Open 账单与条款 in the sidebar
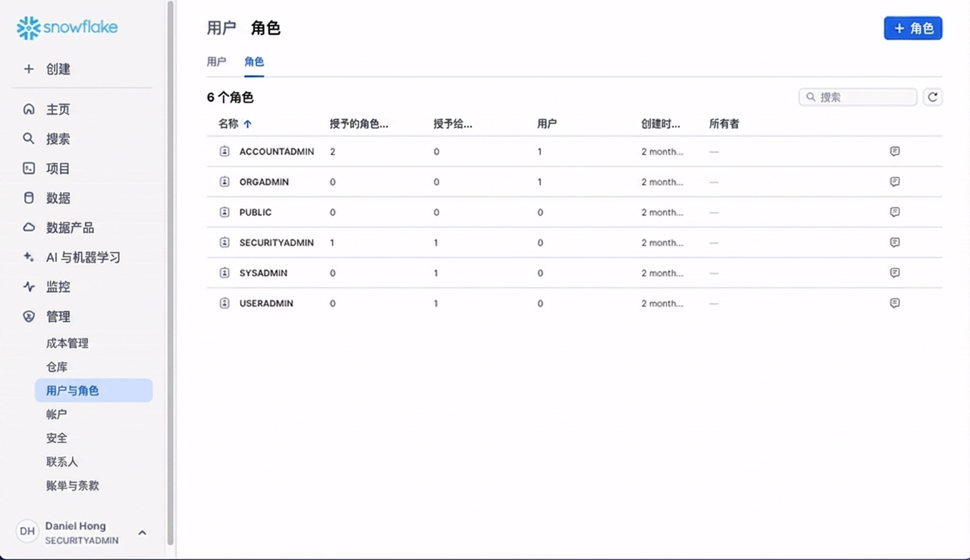The height and width of the screenshot is (560, 970). tap(73, 486)
